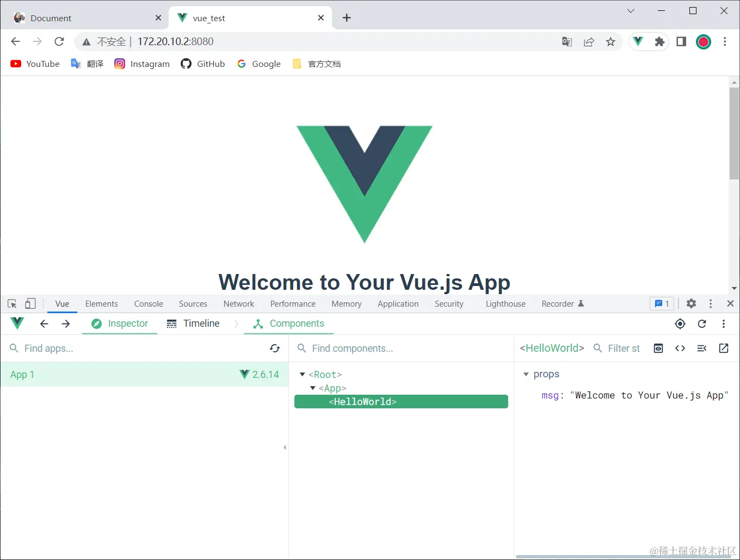Open the tab search dropdown chevron

pyautogui.click(x=631, y=11)
